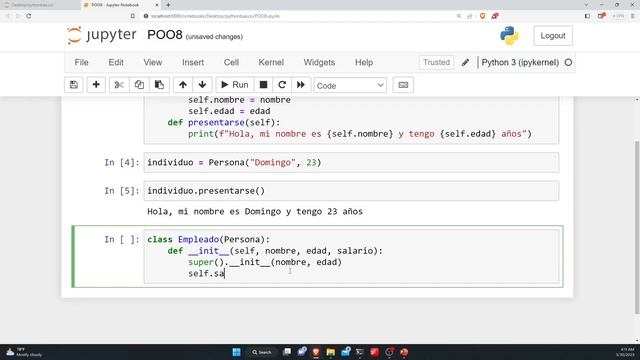Viewport: 640px width, 360px height.
Task: Click the weather widget in the taskbar
Action: tap(24, 352)
